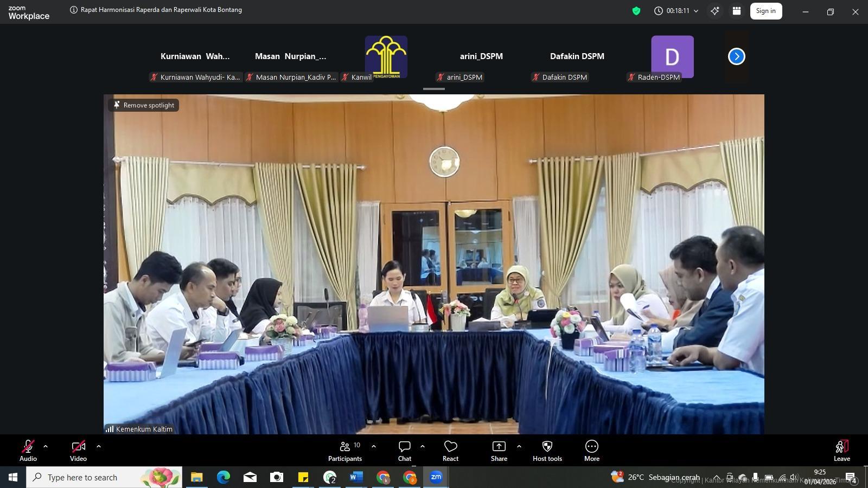The height and width of the screenshot is (488, 868).
Task: Click the green encryption shield icon
Action: coord(636,11)
